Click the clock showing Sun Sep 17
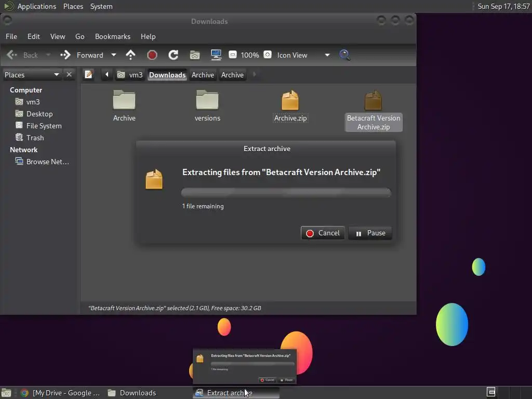 pos(503,6)
